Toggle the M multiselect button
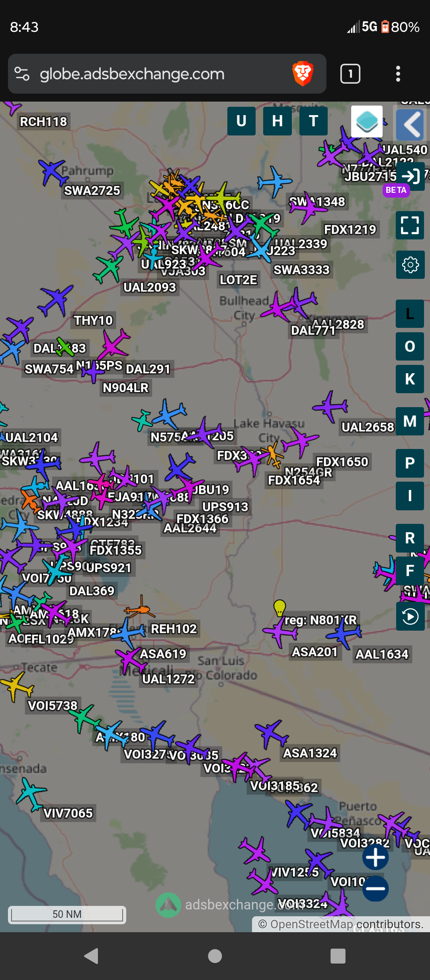The height and width of the screenshot is (980, 430). [x=410, y=421]
